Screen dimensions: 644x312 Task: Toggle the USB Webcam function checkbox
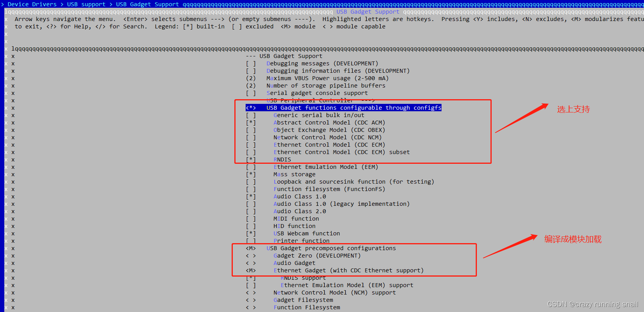coord(251,233)
